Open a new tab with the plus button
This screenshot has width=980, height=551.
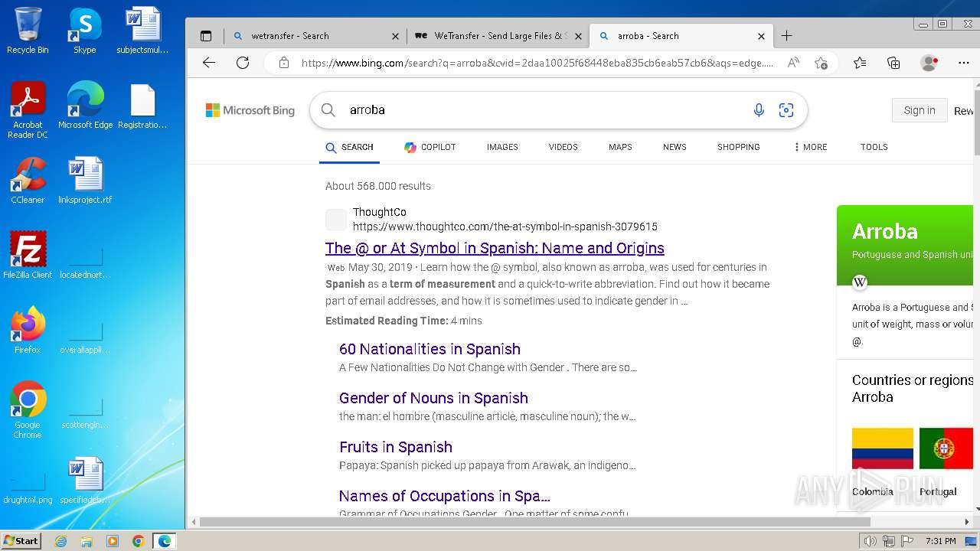pos(786,36)
